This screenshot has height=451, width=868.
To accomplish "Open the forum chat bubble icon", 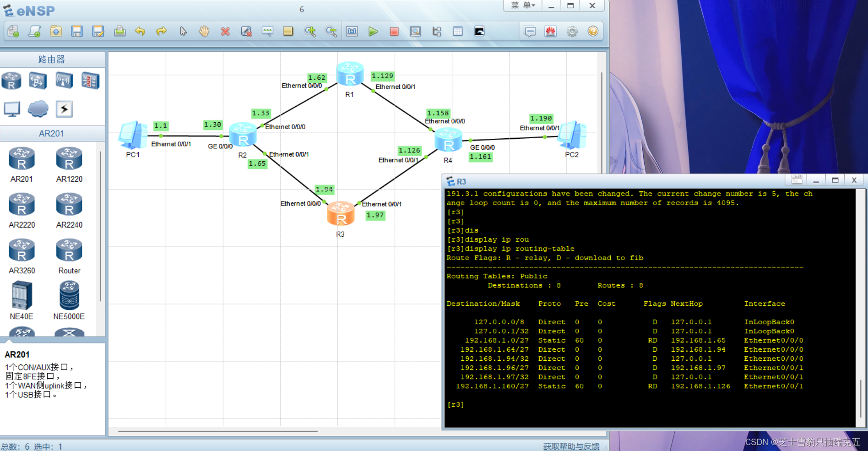I will pos(530,31).
